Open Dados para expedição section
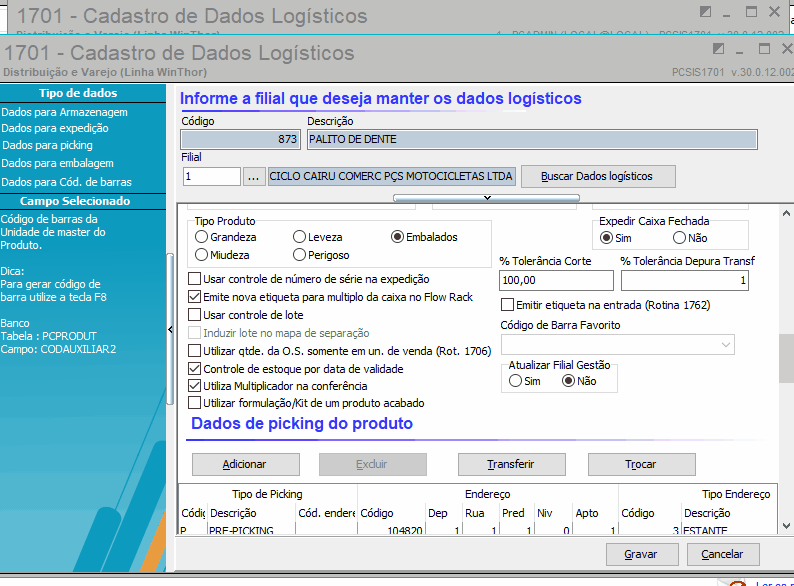 [55, 128]
